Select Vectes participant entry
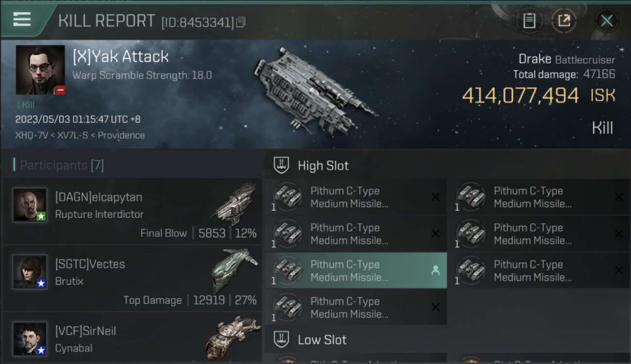 point(132,279)
